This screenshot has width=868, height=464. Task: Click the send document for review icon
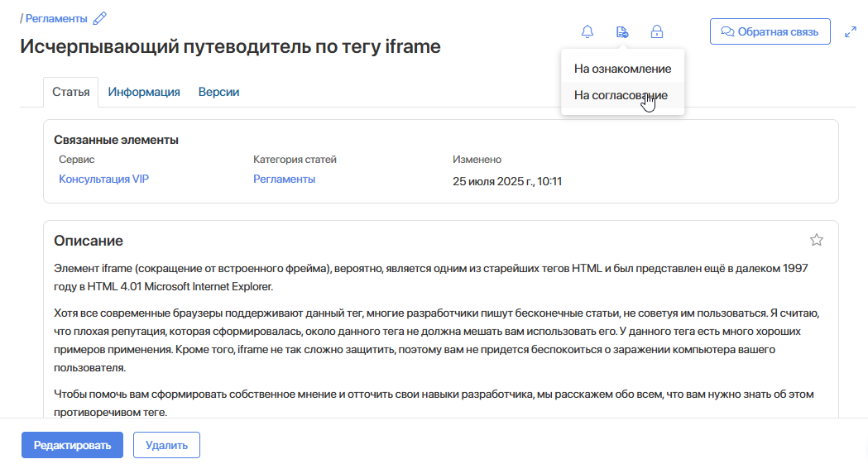coord(622,32)
